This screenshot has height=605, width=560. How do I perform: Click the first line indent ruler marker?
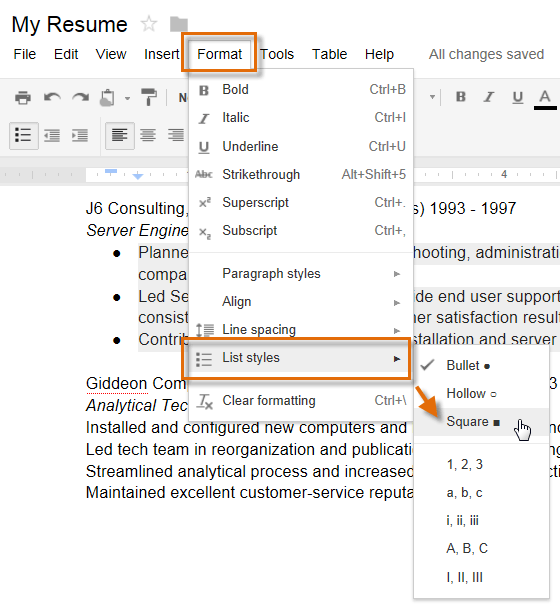coord(111,172)
